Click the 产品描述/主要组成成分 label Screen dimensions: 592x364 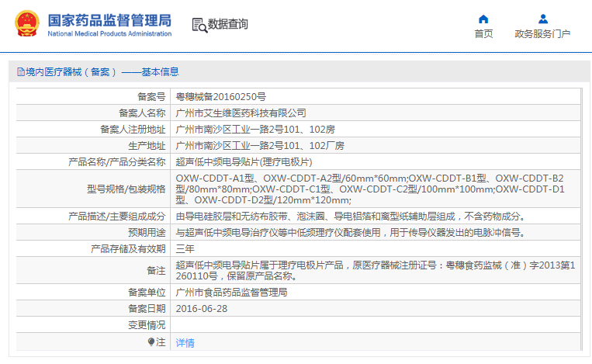coord(116,217)
